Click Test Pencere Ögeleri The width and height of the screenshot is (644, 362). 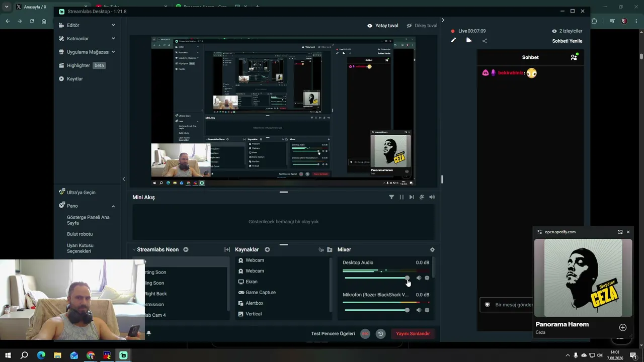tap(333, 334)
